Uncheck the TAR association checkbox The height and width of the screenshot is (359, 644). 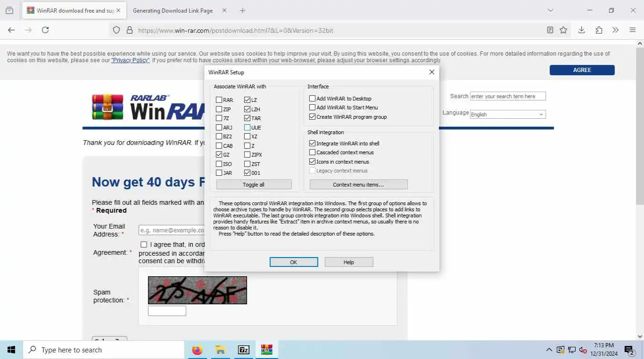pos(247,118)
